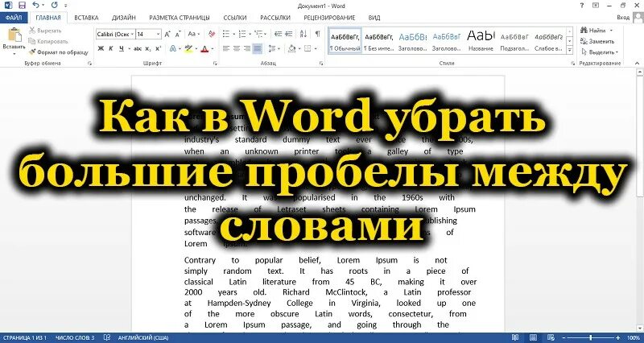644x343 pixels.
Task: Save the document with the floppy disk icon
Action: 23,6
